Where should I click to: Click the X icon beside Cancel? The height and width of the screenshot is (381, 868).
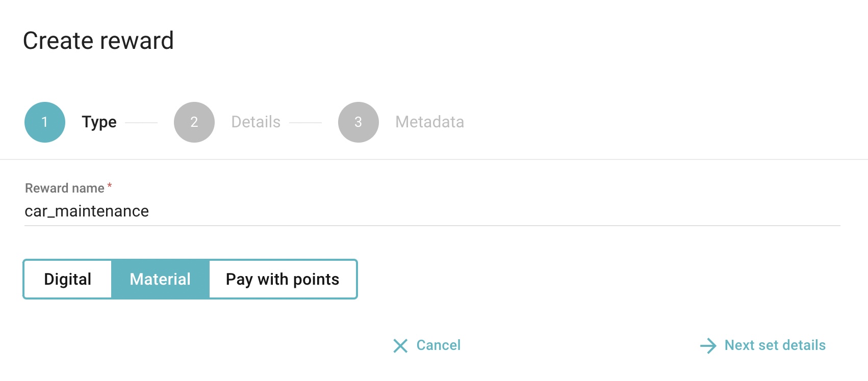click(x=400, y=346)
